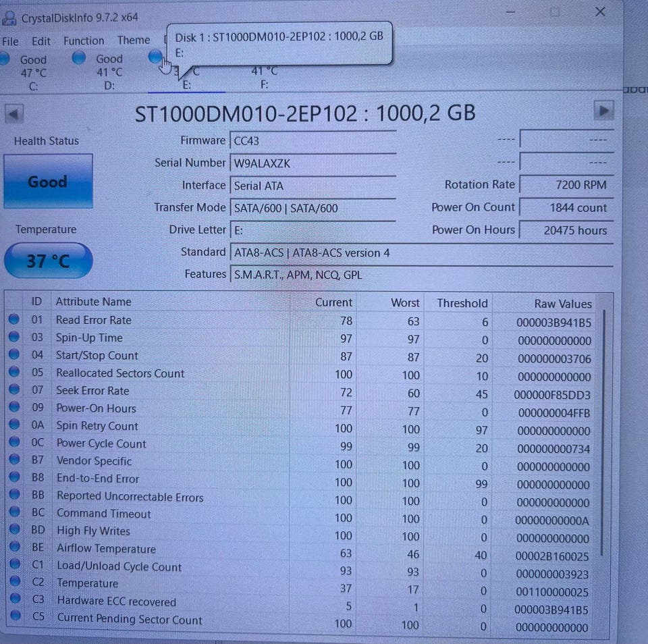
Task: Click the blue status icon for High Fly Writes
Action: (x=15, y=529)
